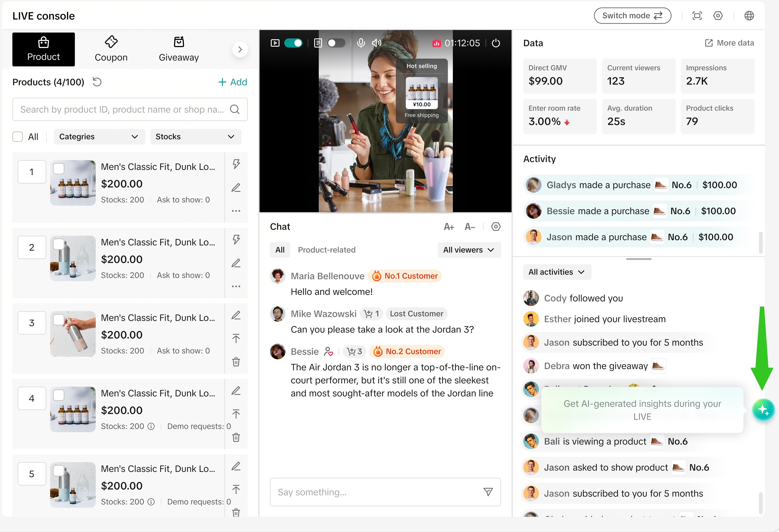Decrease chat font size with A-
The height and width of the screenshot is (532, 779).
pos(470,227)
